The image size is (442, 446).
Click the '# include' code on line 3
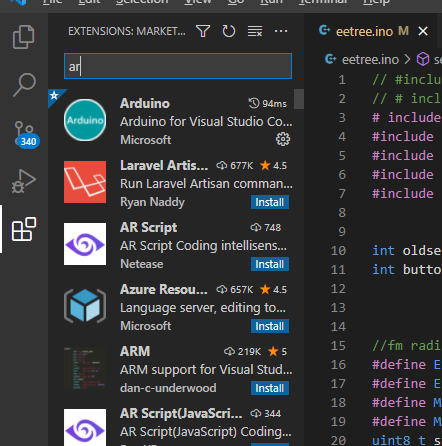click(x=407, y=117)
